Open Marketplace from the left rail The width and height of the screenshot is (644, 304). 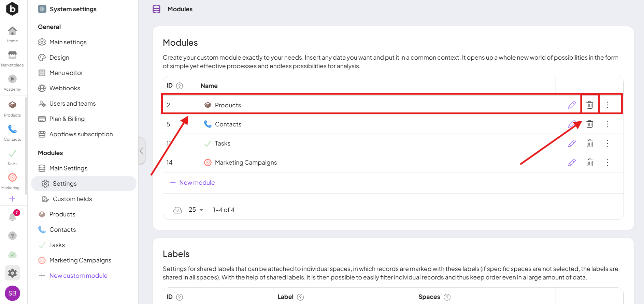pyautogui.click(x=12, y=59)
